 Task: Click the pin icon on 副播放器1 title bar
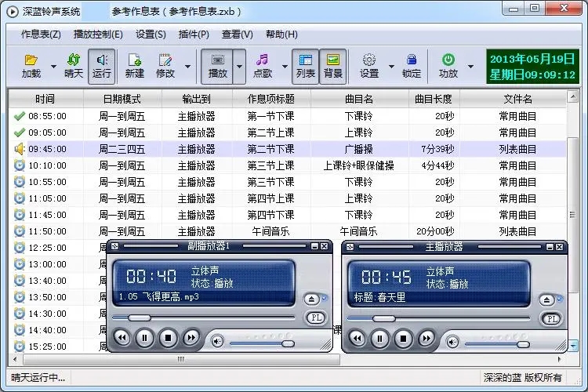pos(114,246)
